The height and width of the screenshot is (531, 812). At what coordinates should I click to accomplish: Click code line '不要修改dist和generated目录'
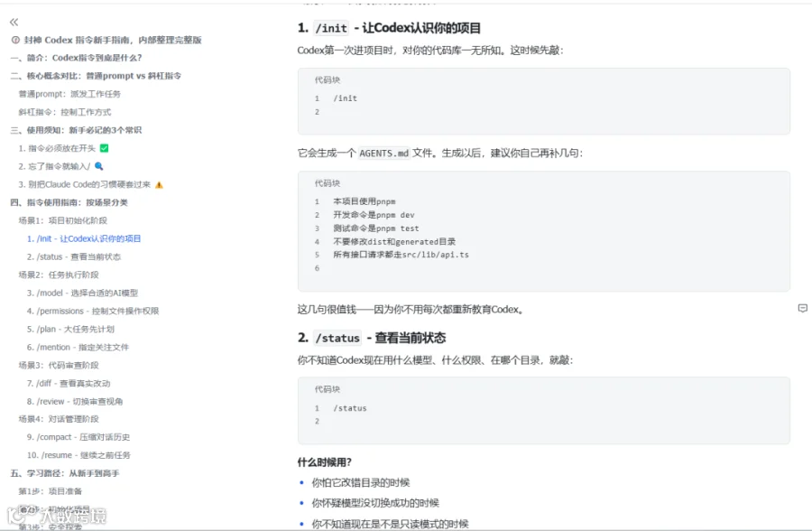click(x=394, y=242)
